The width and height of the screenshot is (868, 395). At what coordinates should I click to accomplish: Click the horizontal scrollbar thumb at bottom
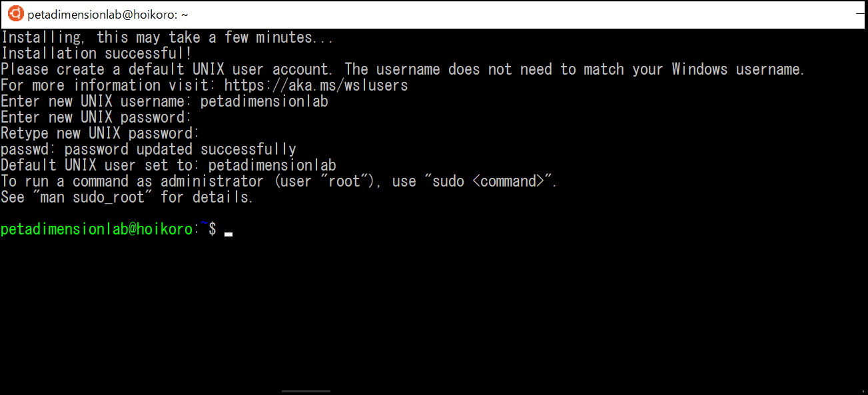pyautogui.click(x=305, y=392)
